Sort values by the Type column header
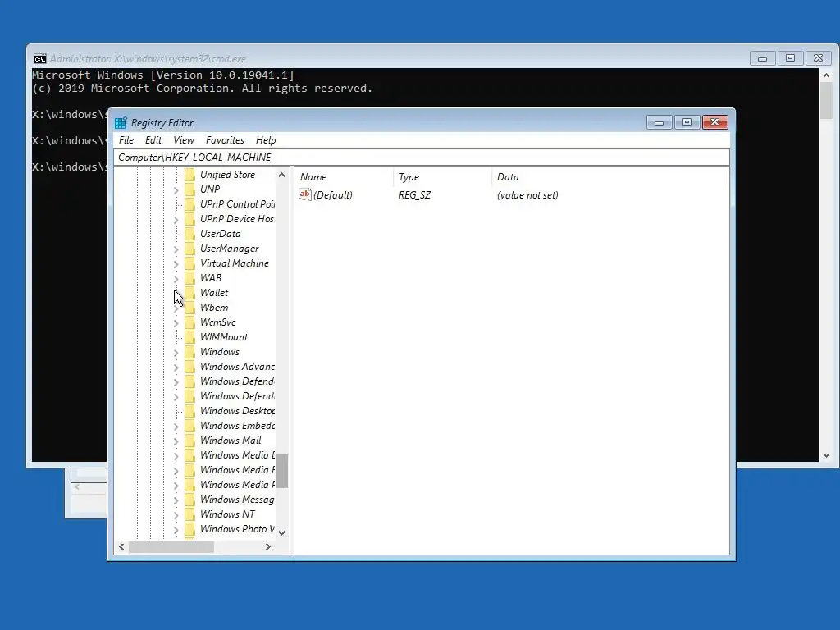 coord(442,177)
